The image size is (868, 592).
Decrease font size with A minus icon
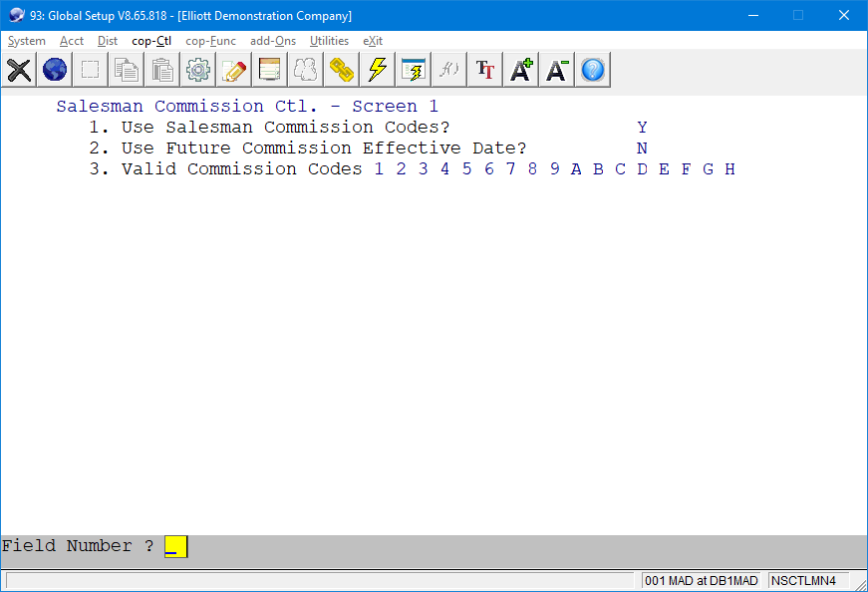tap(557, 70)
